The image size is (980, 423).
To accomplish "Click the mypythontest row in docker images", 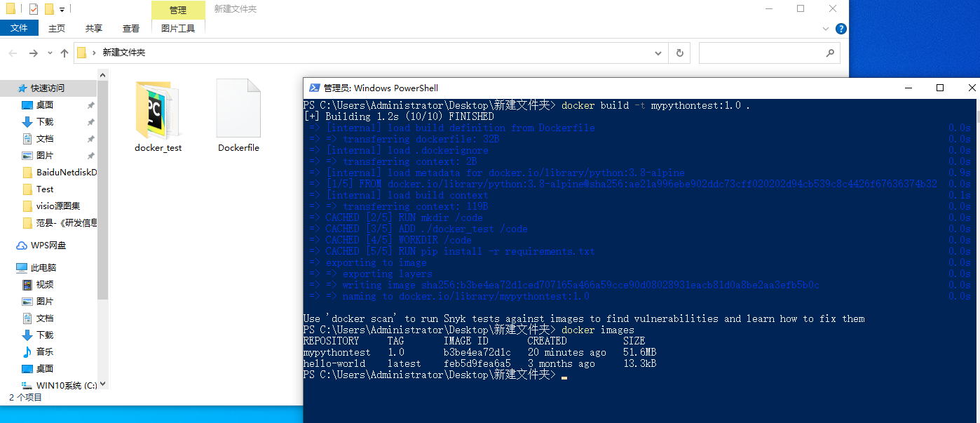I will [x=479, y=352].
